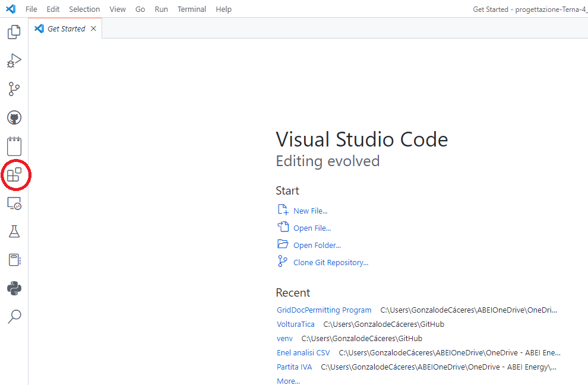
Task: Click the New File link
Action: [x=310, y=211]
